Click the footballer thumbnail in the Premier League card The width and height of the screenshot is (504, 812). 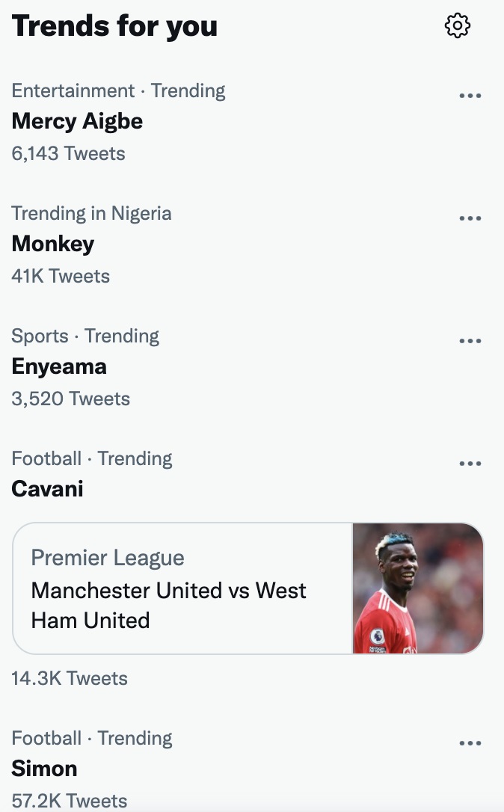click(417, 588)
